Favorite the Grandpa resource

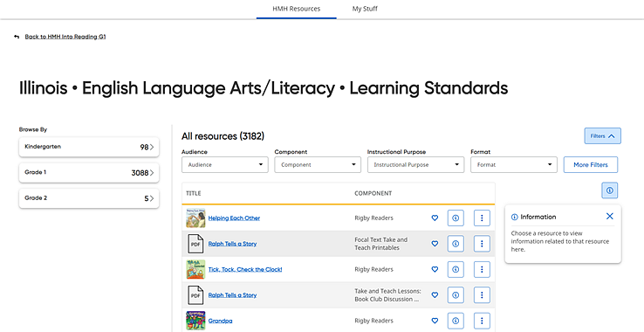pos(435,321)
